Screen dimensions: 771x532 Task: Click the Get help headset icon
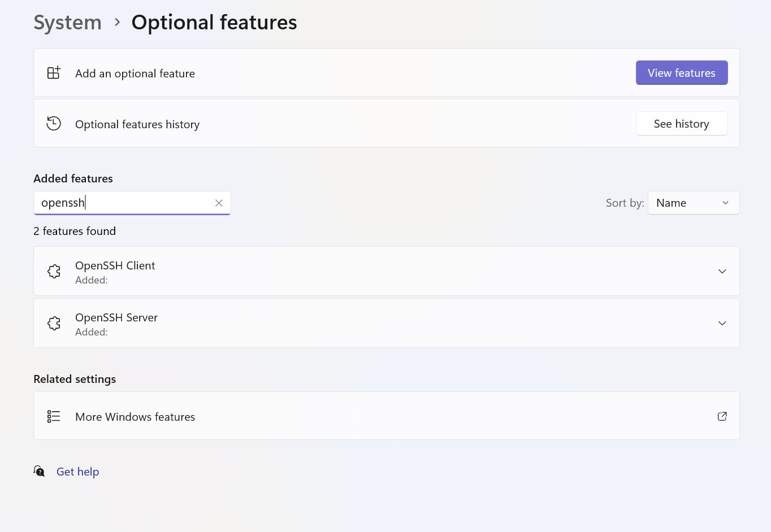(39, 471)
